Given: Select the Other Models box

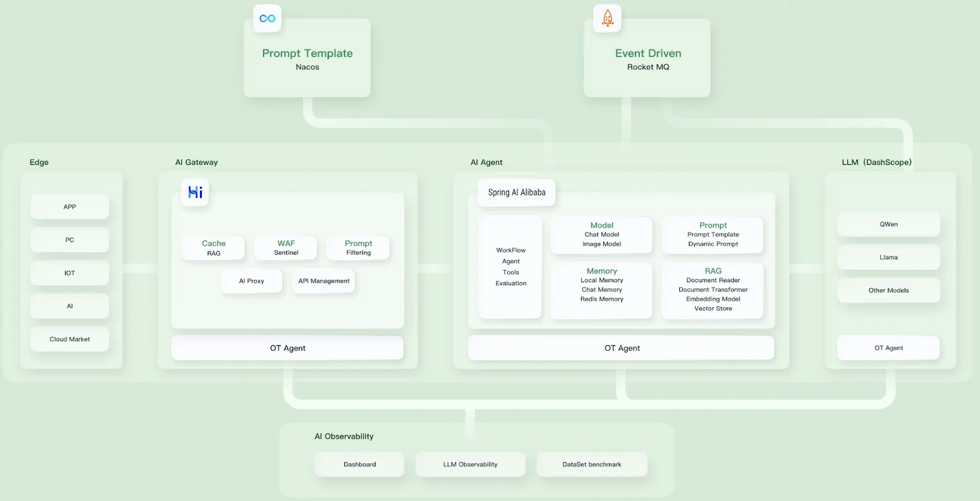Looking at the screenshot, I should [x=889, y=290].
